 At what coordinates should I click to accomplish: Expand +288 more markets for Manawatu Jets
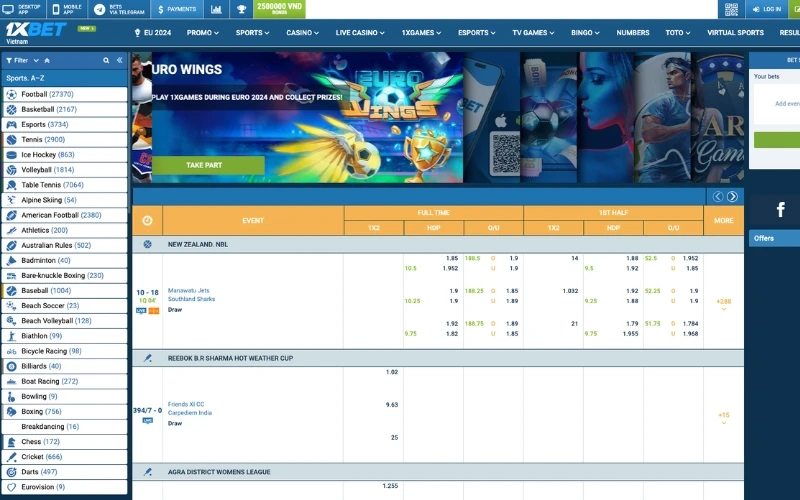click(x=723, y=304)
